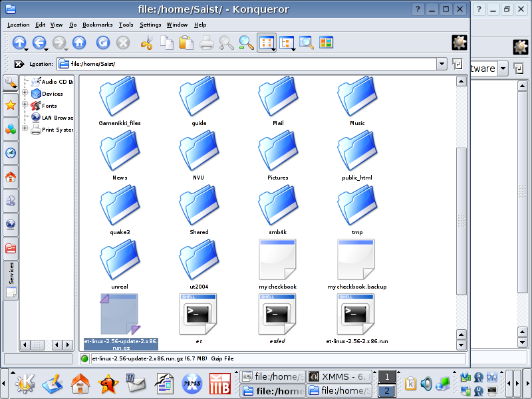532x399 pixels.
Task: Toggle the Tree View mode button
Action: point(287,43)
